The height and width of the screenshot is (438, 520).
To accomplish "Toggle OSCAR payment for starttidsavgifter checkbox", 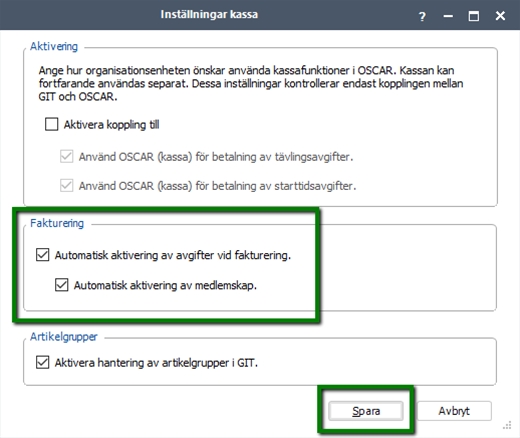I will tap(67, 185).
